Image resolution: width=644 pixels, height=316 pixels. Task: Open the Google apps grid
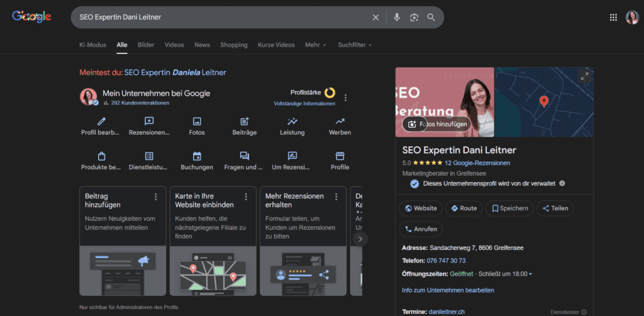pyautogui.click(x=613, y=17)
